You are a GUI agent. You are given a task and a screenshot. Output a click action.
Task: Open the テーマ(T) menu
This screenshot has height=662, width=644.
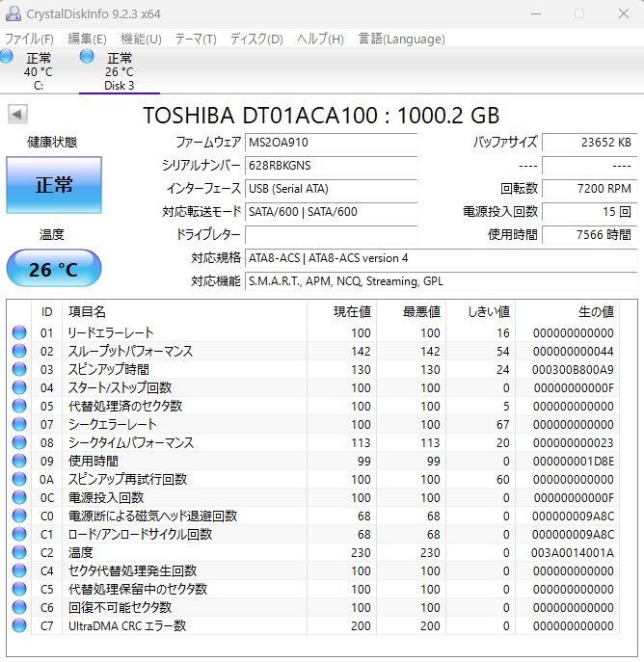pos(196,40)
